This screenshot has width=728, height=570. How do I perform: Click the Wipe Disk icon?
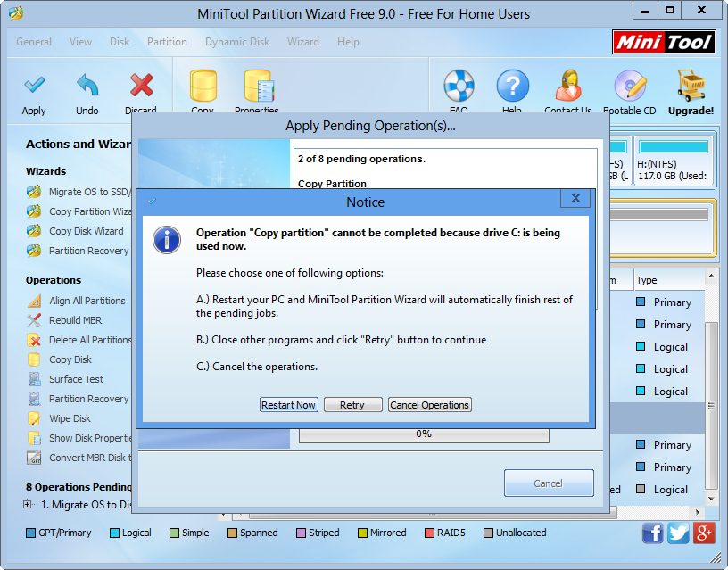(34, 418)
